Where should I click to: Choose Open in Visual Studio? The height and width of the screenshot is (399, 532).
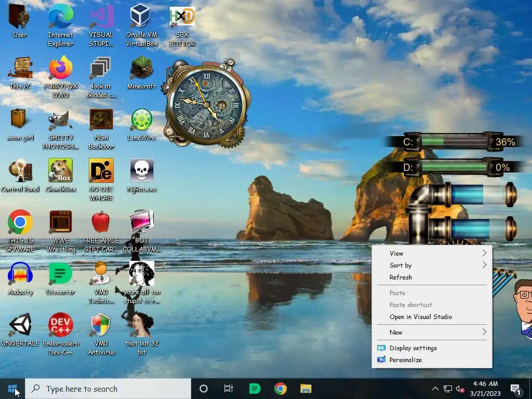(x=432, y=316)
